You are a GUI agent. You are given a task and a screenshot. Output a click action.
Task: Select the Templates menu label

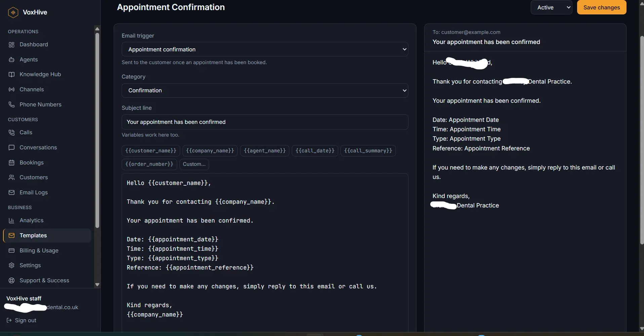tap(33, 236)
